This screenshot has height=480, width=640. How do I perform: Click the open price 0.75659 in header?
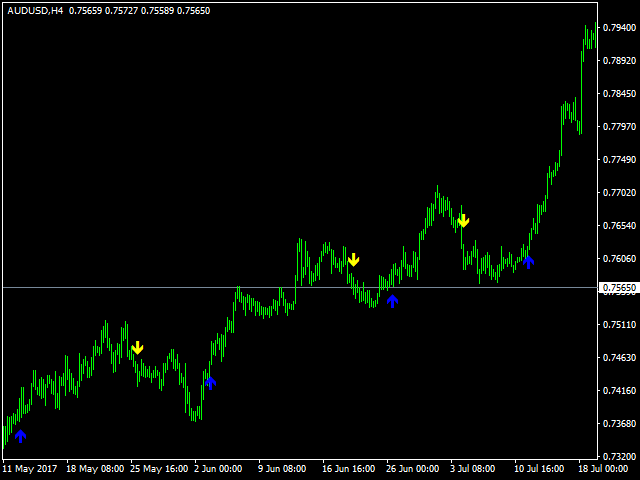click(x=85, y=11)
